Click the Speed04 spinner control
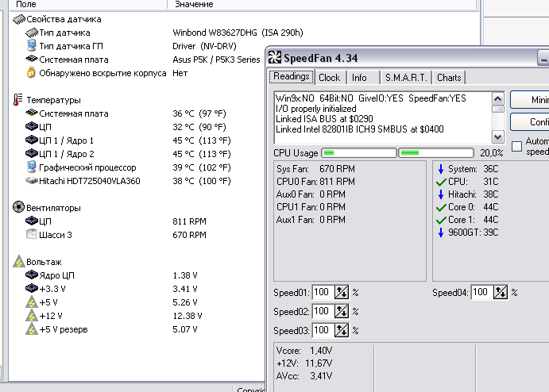This screenshot has width=549, height=392. coord(501,292)
